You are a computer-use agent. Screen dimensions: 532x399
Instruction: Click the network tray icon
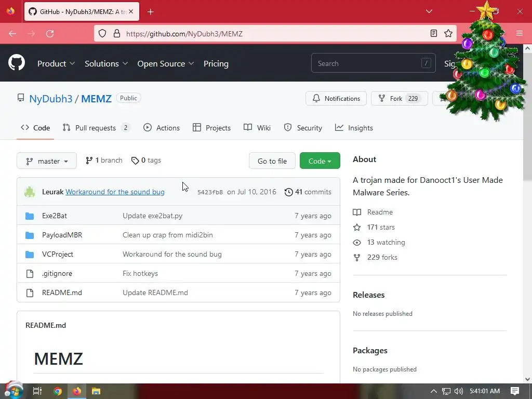click(x=446, y=391)
